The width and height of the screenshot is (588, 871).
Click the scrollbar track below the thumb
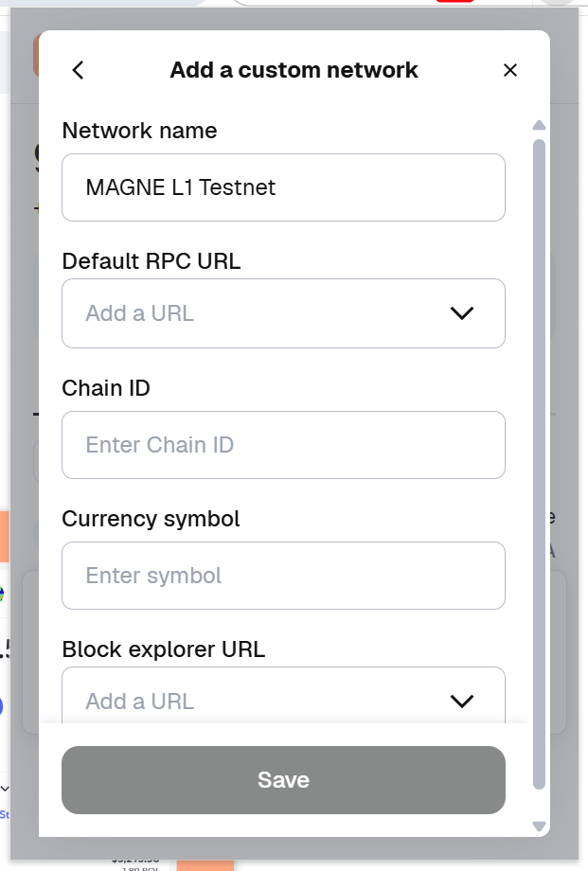(x=539, y=803)
